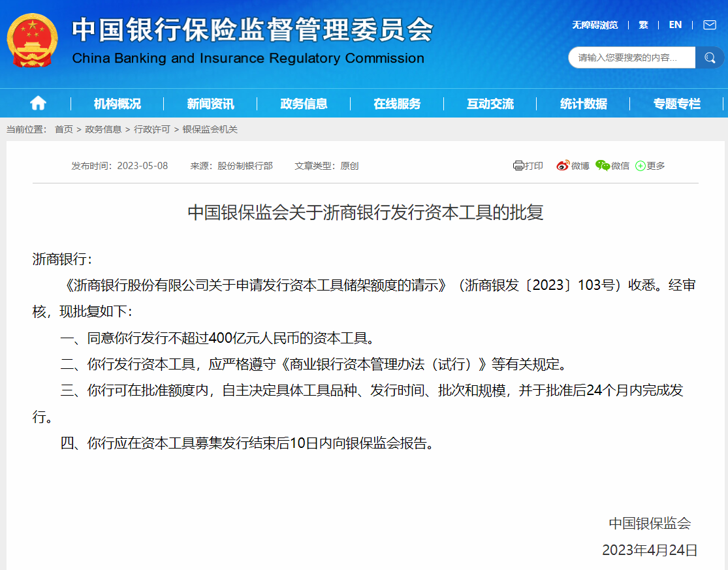Go to 政务信息 in the breadcrumb
728x570 pixels.
coord(103,129)
